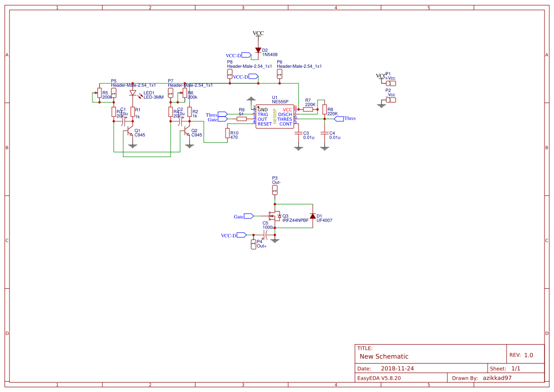Select diode D2 1N5408
Screen dimensions: 554x392
[x=257, y=50]
